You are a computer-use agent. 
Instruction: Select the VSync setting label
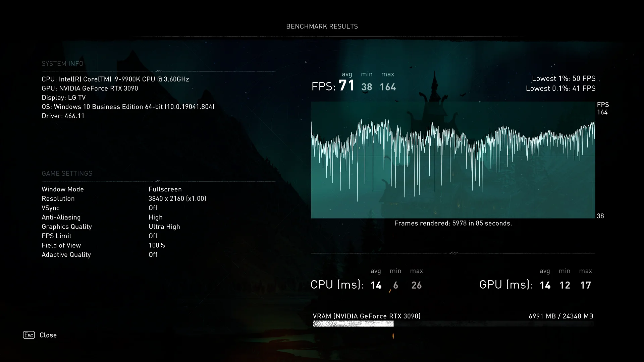coord(51,208)
